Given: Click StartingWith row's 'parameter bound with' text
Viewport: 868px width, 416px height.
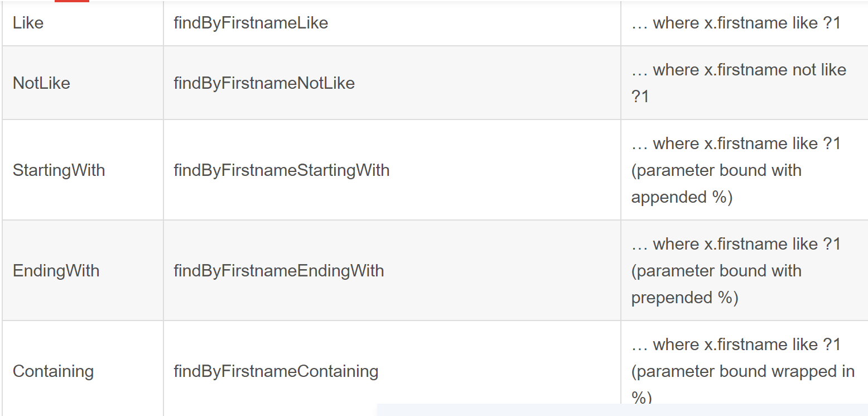Looking at the screenshot, I should (x=716, y=170).
